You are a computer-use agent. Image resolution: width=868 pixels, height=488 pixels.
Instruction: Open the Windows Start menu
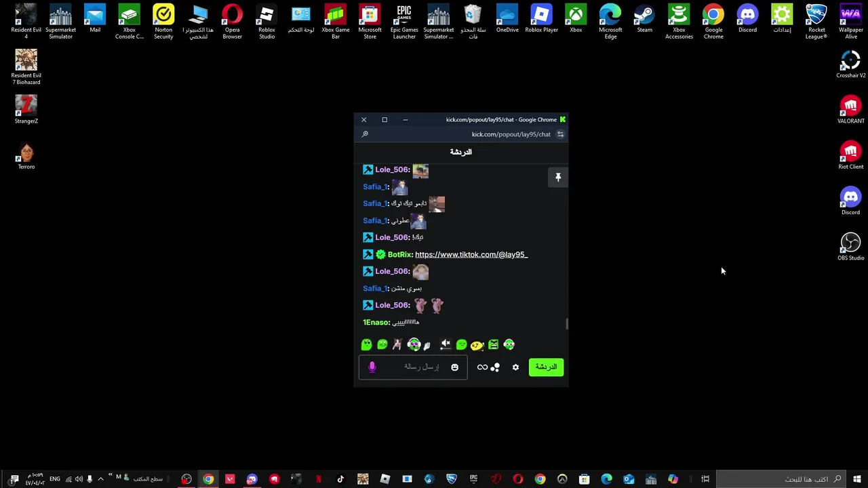(856, 479)
